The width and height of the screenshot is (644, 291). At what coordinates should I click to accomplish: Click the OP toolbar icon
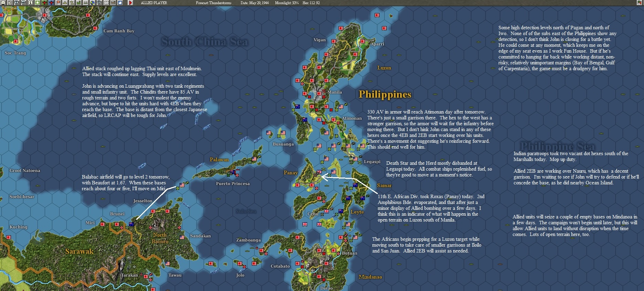106,3
